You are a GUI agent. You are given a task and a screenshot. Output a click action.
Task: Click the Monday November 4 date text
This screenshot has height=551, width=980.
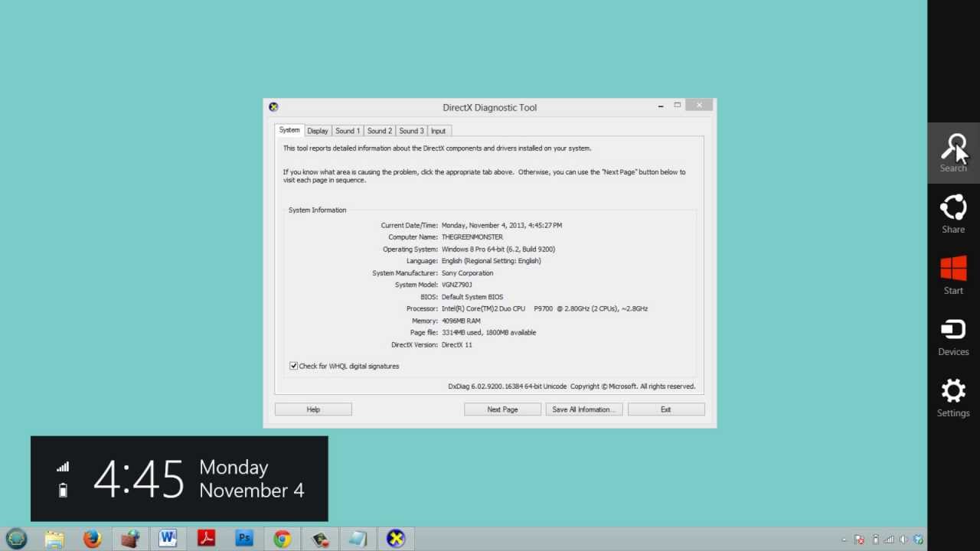point(252,479)
